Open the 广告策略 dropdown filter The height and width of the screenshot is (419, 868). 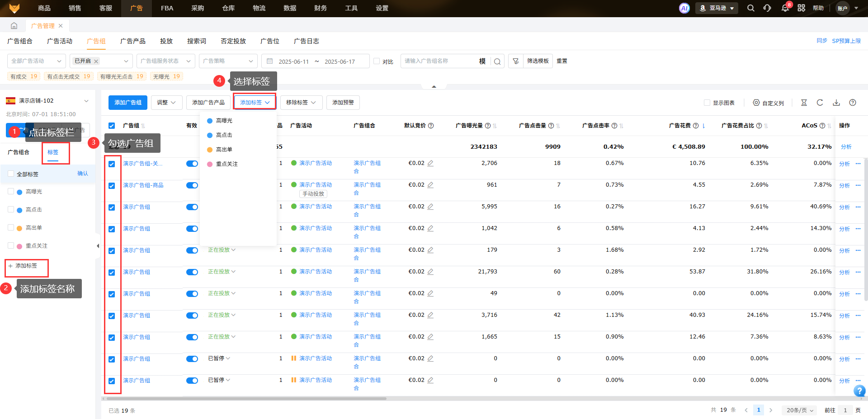click(x=228, y=61)
